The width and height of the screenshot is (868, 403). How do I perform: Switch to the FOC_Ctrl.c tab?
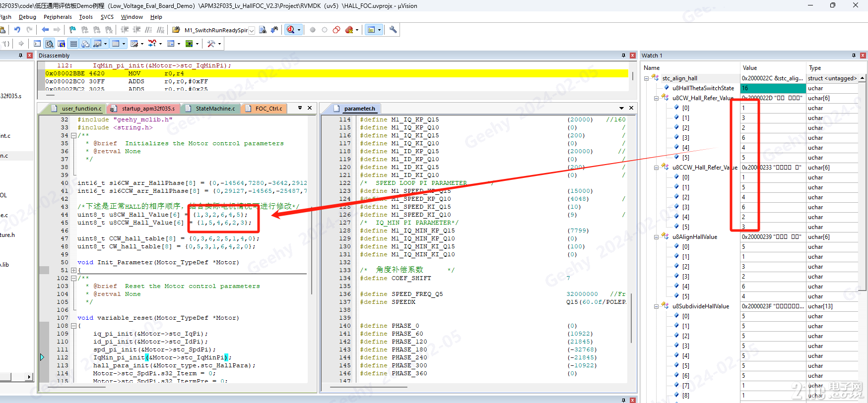click(265, 109)
